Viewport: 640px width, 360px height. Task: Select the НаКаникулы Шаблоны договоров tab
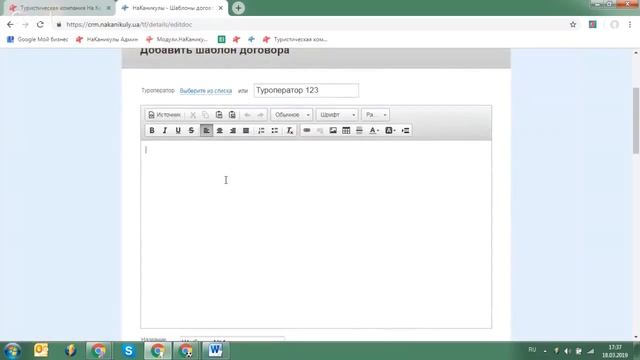(x=171, y=8)
